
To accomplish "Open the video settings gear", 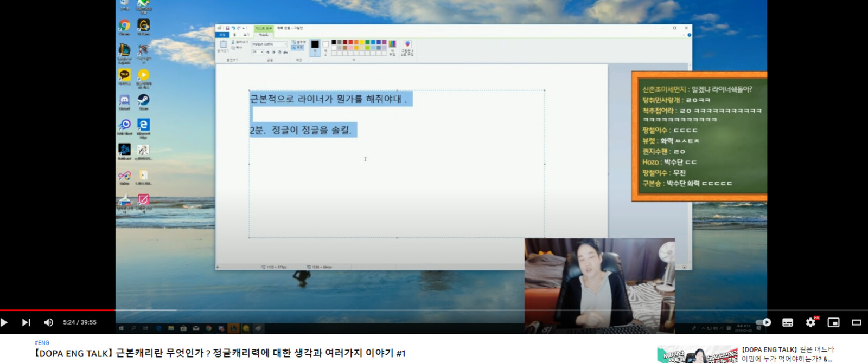I will 810,322.
